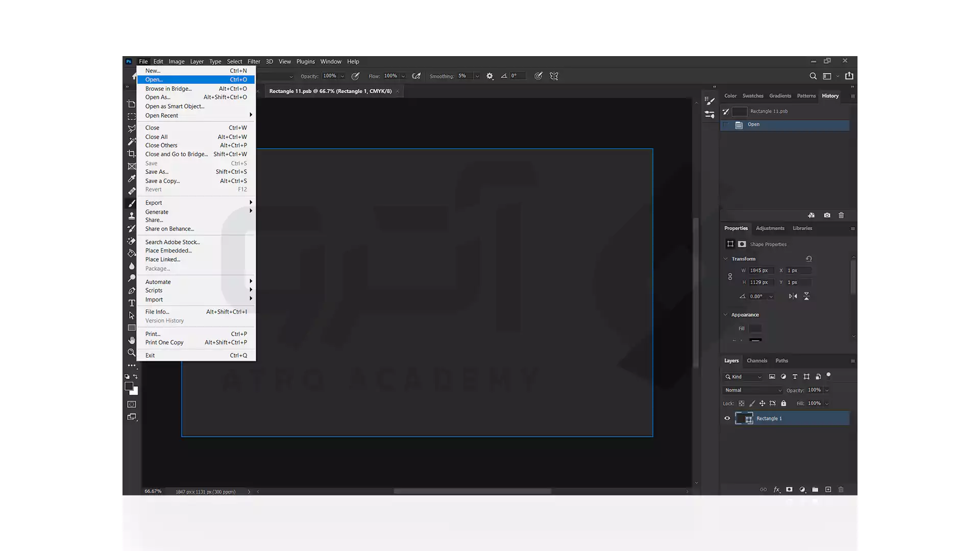This screenshot has height=551, width=980.
Task: Create new snapshot camera icon in History
Action: 827,215
